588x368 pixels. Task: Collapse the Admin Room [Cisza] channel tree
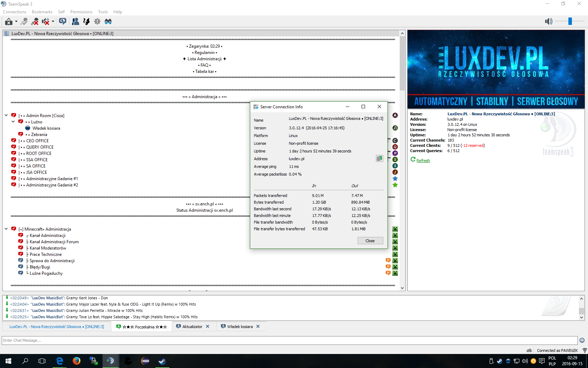6,115
